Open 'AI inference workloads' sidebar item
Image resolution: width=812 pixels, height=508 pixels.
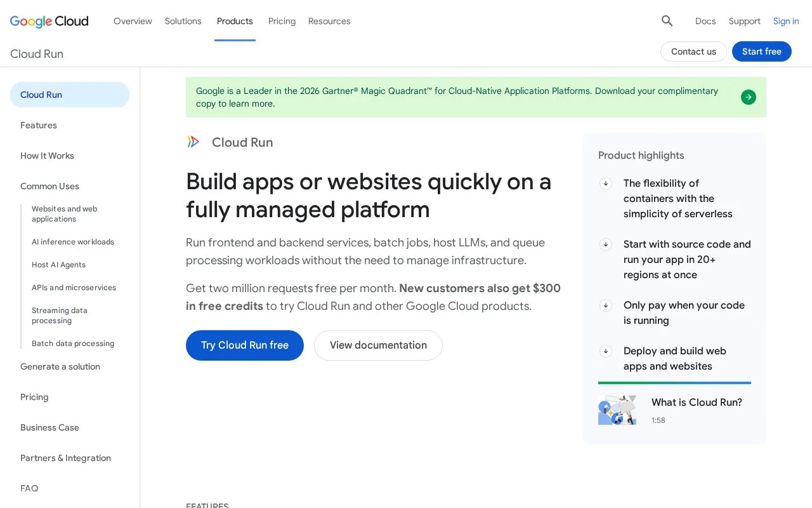73,242
